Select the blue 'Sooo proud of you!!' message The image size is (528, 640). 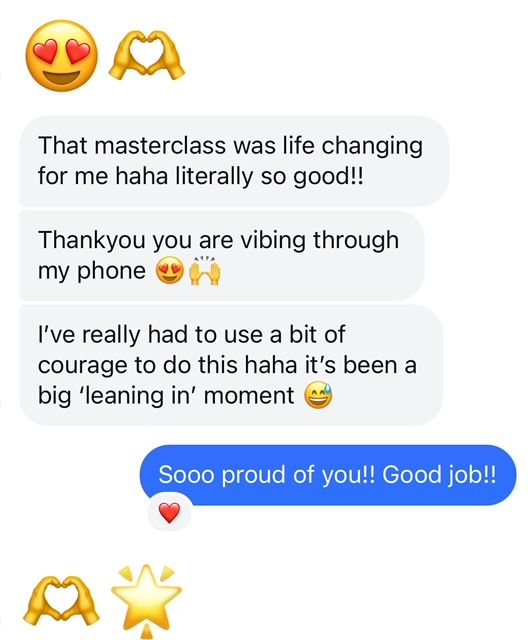click(x=328, y=475)
